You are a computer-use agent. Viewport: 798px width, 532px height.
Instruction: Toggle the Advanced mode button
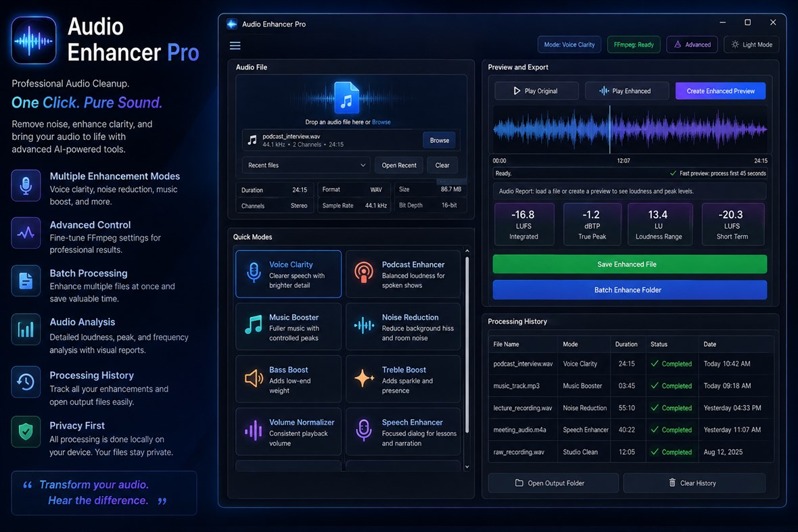point(692,45)
